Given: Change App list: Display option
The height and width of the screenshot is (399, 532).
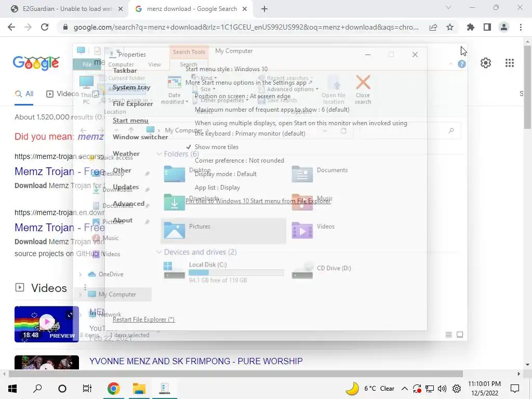Looking at the screenshot, I should click(x=217, y=188).
